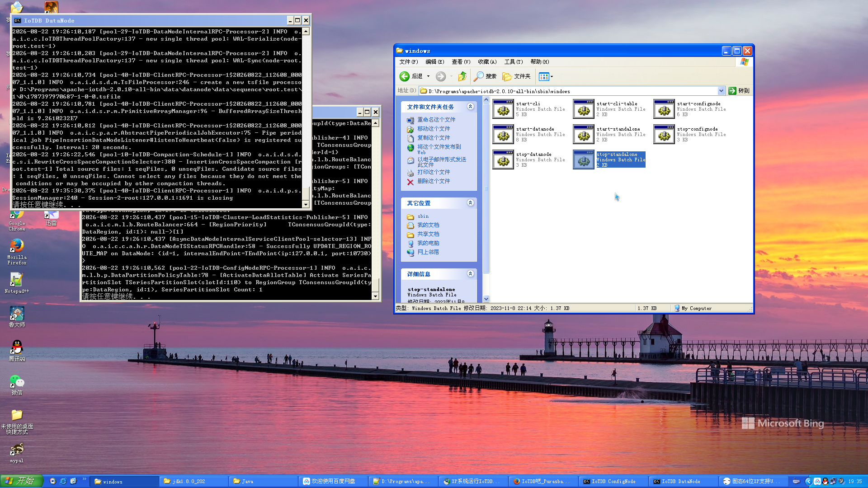Click 复制这个文件 link
Screen dimensions: 868x488
(x=434, y=138)
